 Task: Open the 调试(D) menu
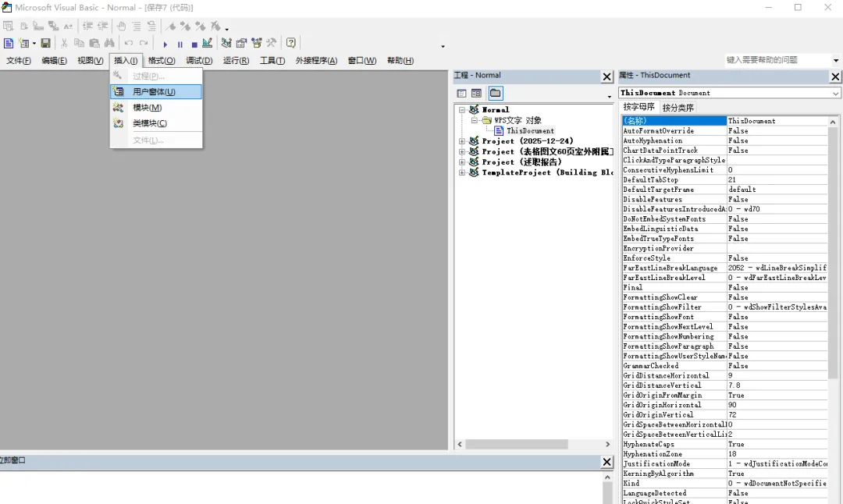coord(199,61)
